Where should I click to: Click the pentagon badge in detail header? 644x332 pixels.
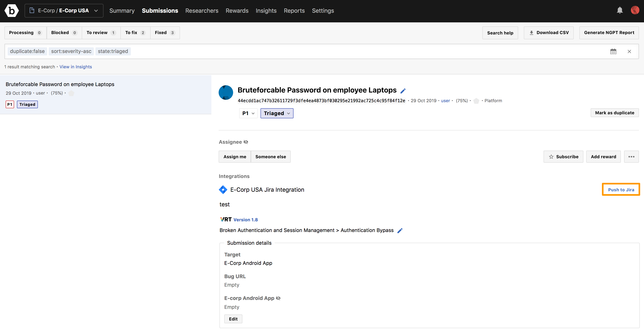(x=476, y=101)
